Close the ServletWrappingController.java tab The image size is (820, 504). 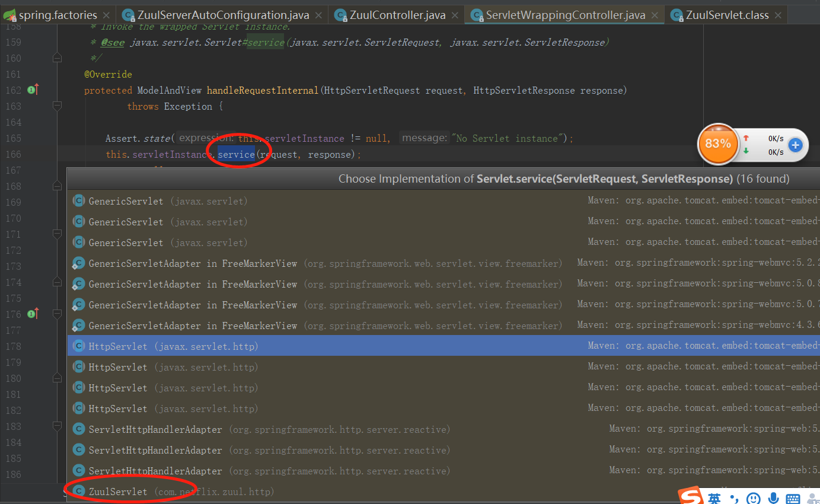[x=655, y=15]
